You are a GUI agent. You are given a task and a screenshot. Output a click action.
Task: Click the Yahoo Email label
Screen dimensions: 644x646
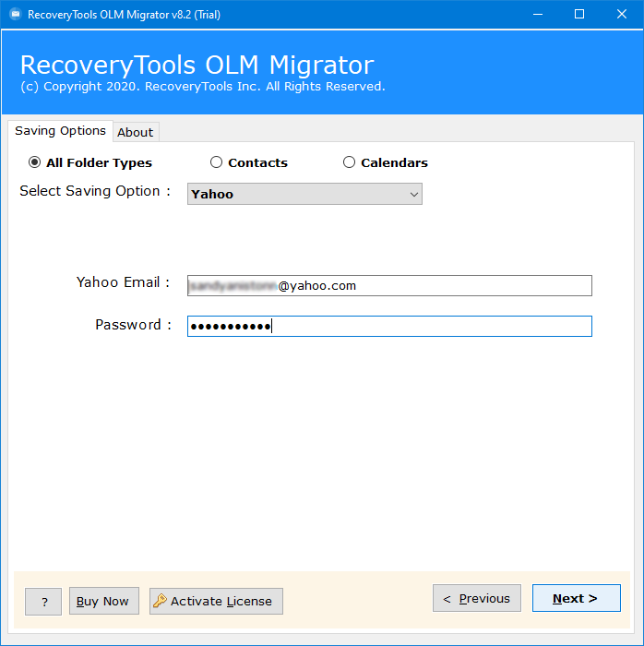(x=123, y=282)
